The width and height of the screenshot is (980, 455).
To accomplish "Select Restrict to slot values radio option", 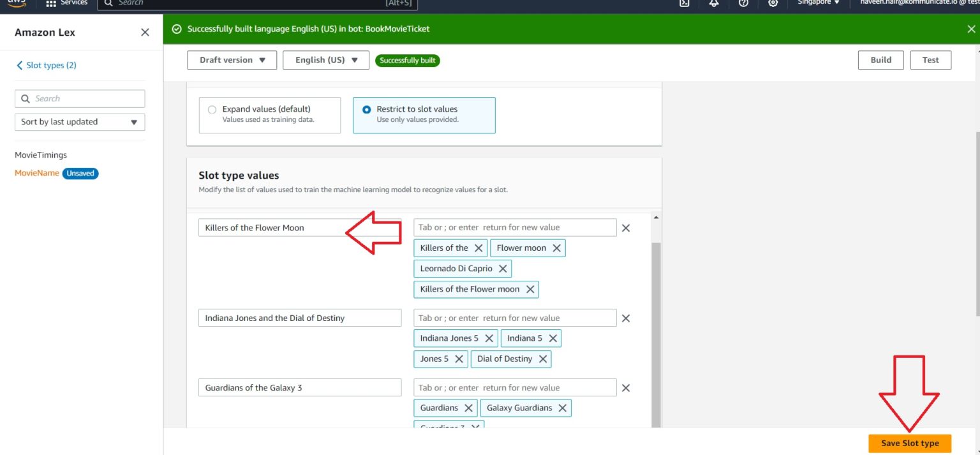I will pos(367,109).
